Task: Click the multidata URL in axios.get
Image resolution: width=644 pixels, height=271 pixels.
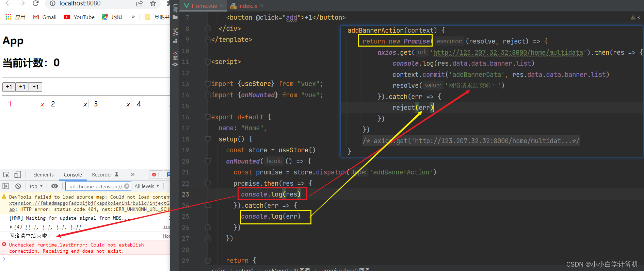Action: point(508,52)
